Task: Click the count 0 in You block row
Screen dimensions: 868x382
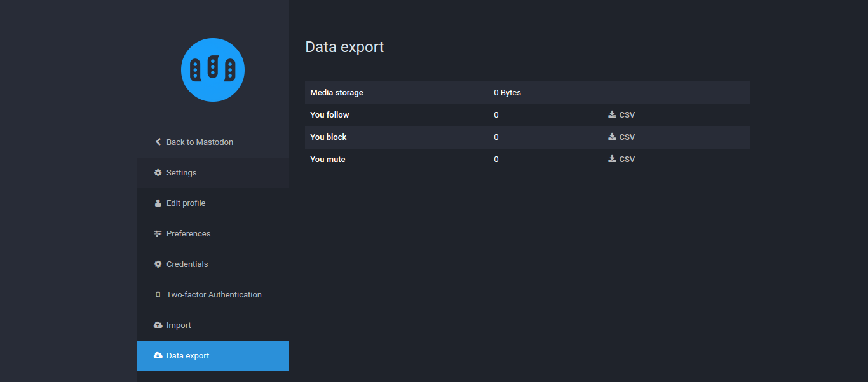Action: 496,137
